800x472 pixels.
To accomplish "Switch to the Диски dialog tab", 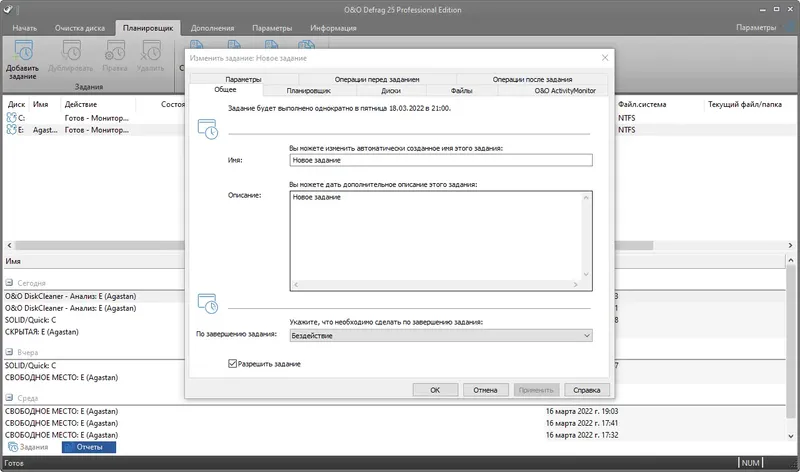I will 391,91.
